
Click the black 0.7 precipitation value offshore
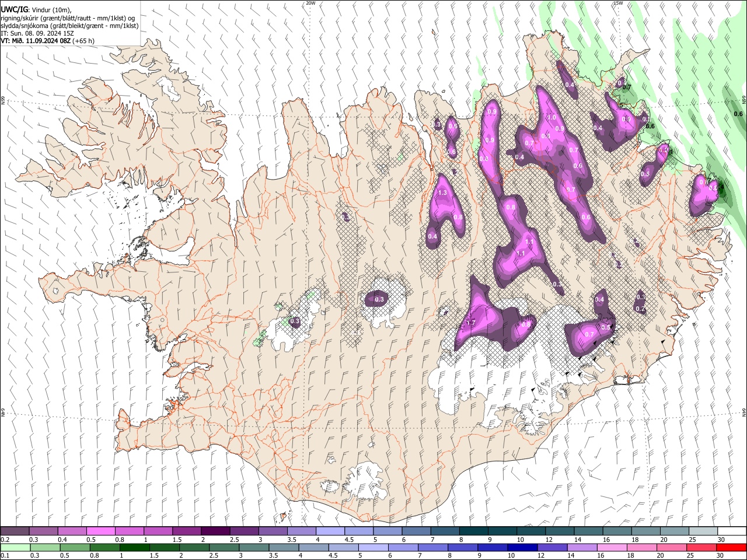(627, 87)
